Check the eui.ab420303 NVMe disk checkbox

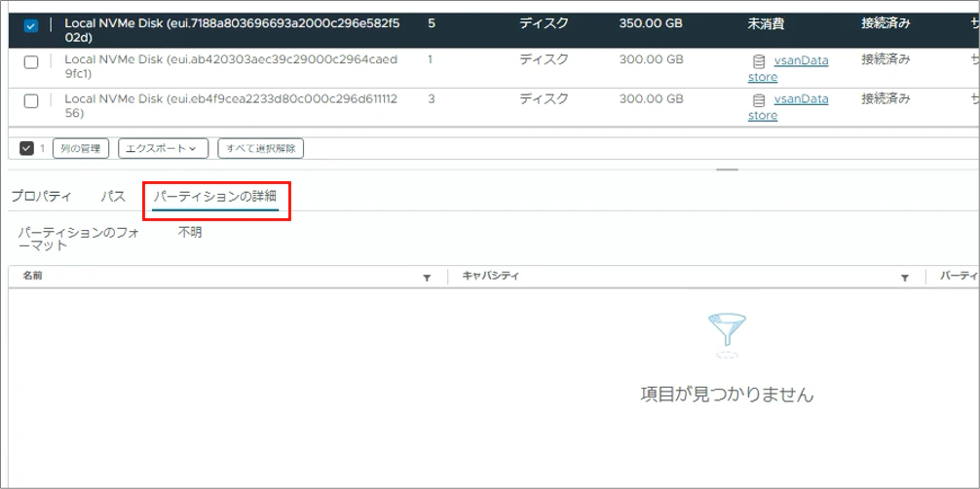point(30,62)
